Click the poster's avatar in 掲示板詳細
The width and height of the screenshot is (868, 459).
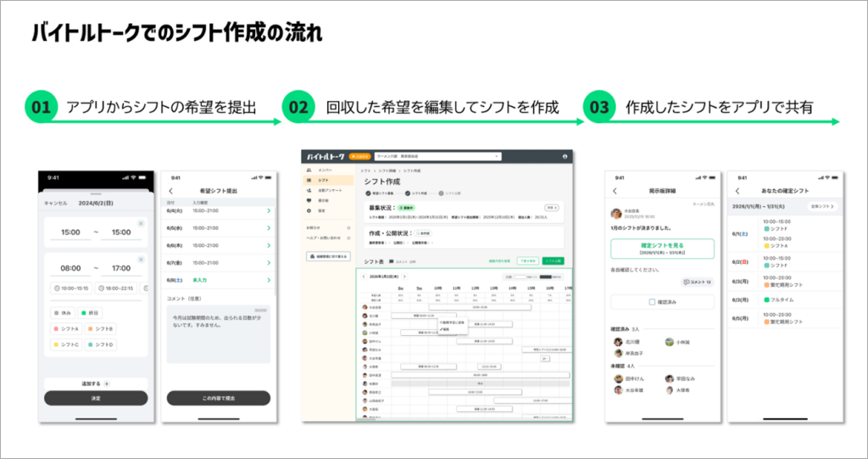616,214
